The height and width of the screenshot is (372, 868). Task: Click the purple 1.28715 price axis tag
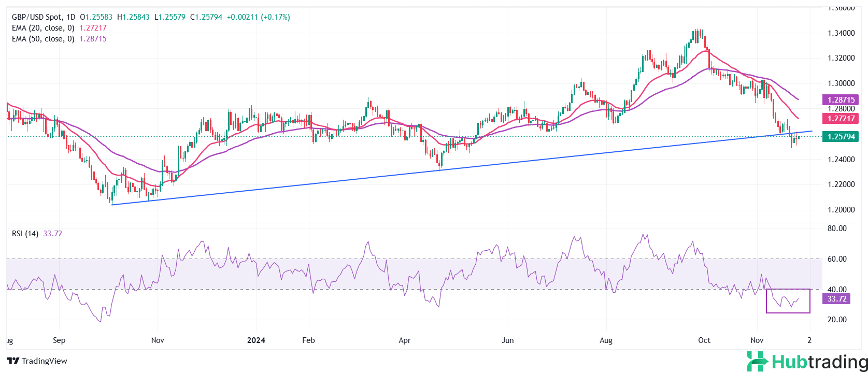coord(840,100)
